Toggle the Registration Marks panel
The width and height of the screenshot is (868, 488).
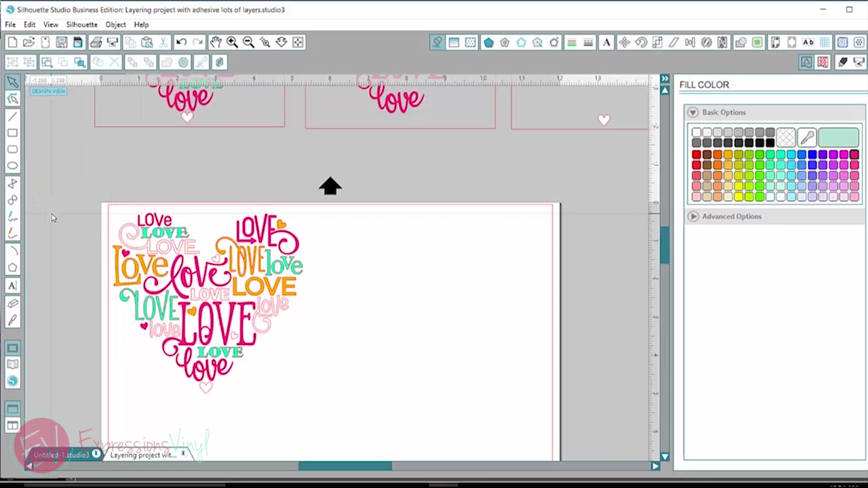[791, 42]
